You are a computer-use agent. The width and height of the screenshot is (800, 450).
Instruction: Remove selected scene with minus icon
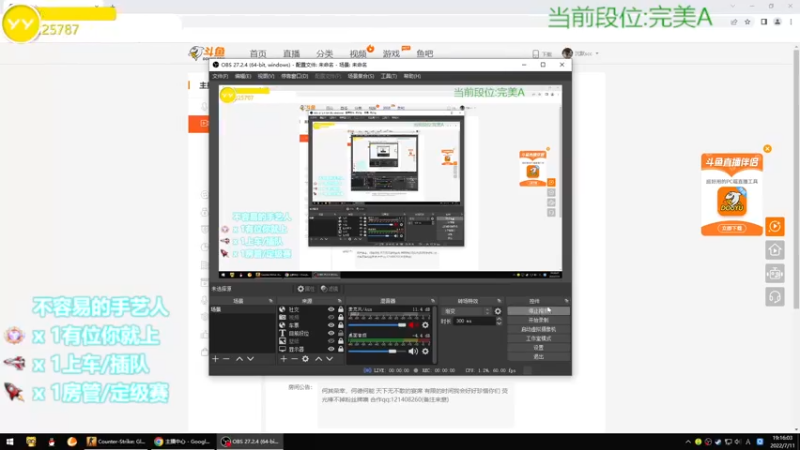click(x=227, y=359)
